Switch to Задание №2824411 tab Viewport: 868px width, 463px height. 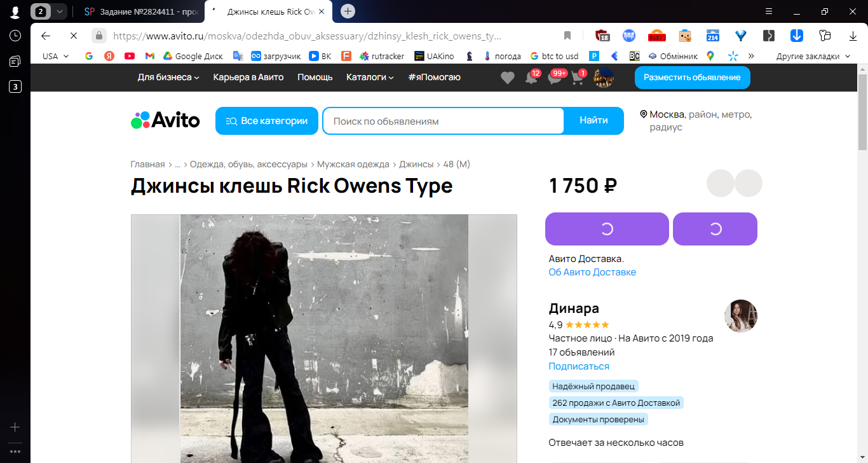coord(142,11)
